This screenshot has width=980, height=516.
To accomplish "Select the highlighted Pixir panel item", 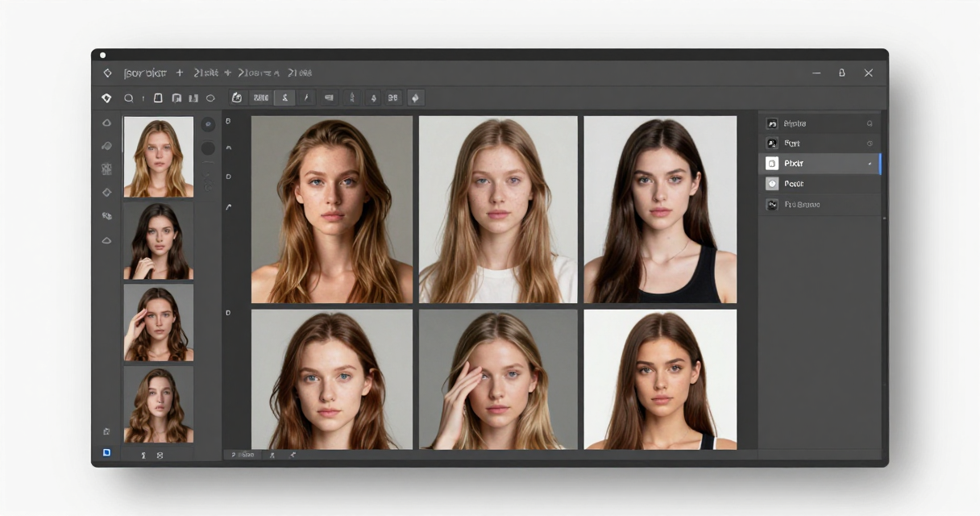I will coord(820,164).
